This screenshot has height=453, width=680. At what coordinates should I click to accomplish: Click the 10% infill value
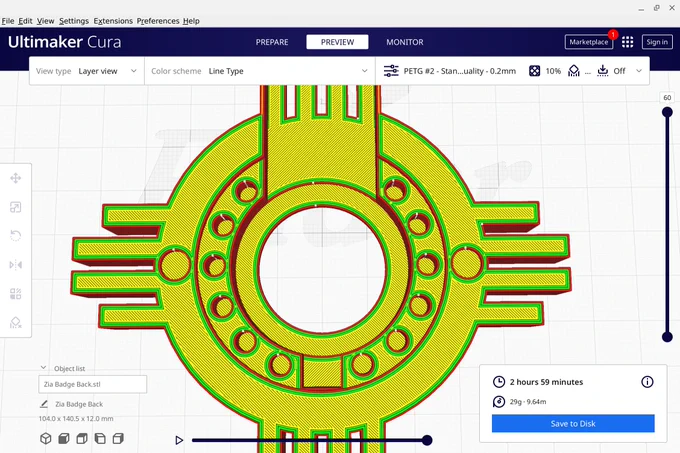click(553, 71)
